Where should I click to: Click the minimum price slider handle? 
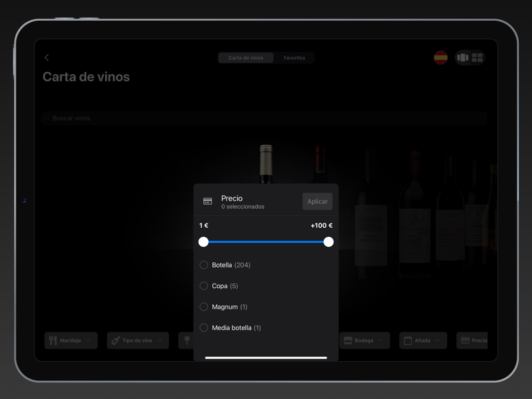point(203,242)
